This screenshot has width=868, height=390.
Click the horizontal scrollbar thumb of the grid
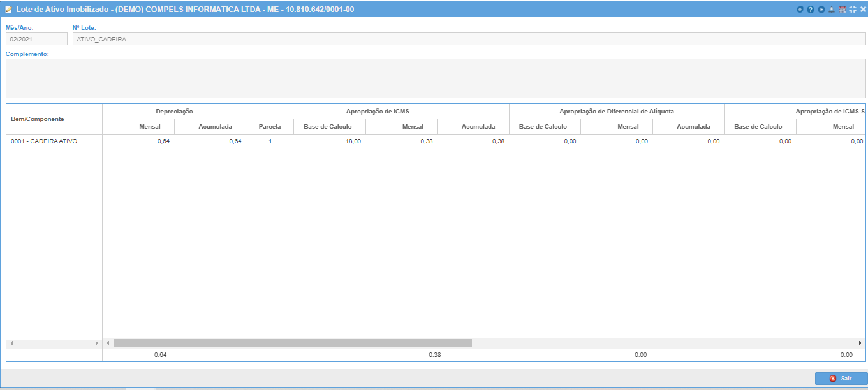pos(293,343)
